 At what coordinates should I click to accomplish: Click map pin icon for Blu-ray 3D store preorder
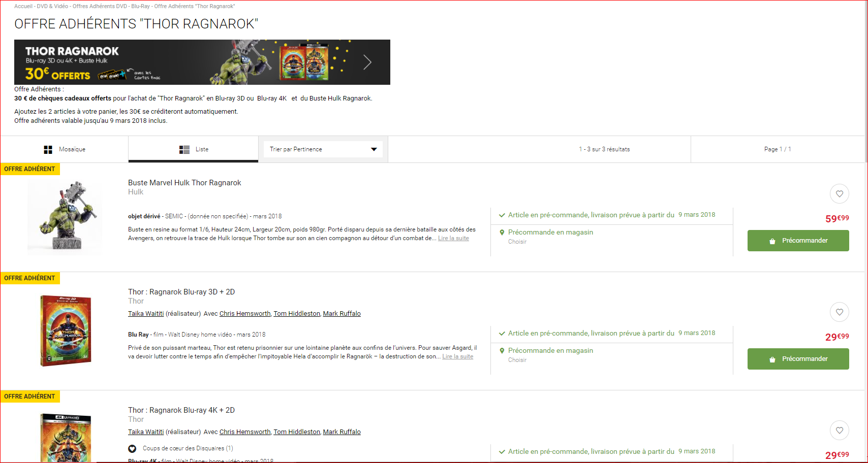coord(502,351)
